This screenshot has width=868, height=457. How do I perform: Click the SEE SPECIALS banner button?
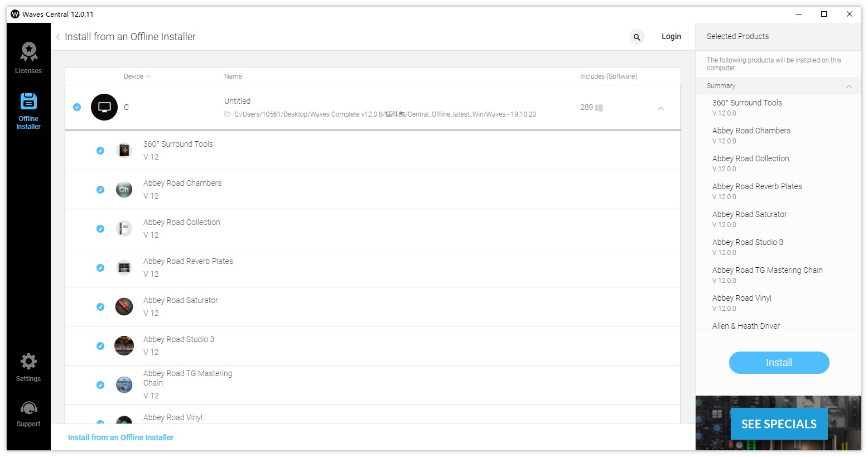(779, 424)
